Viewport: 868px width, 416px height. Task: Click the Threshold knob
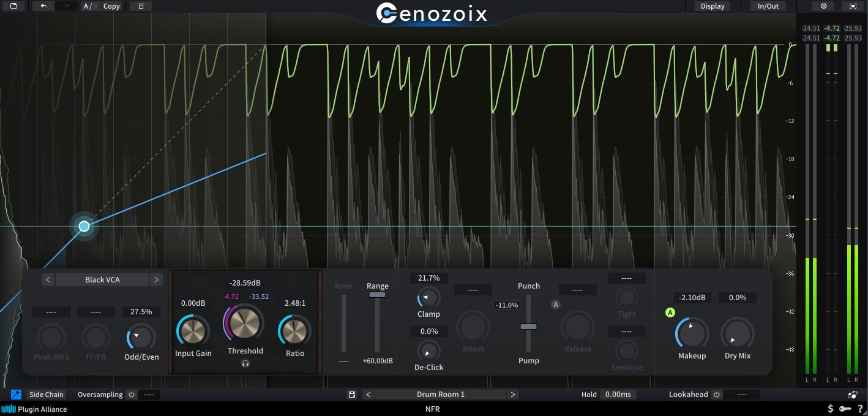pos(245,322)
